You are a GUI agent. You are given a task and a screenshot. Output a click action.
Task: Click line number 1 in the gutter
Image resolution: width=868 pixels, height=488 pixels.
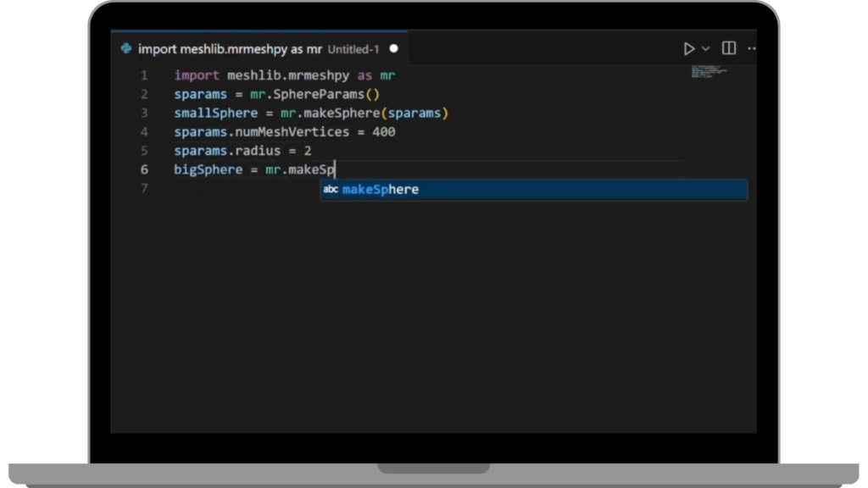[x=144, y=75]
